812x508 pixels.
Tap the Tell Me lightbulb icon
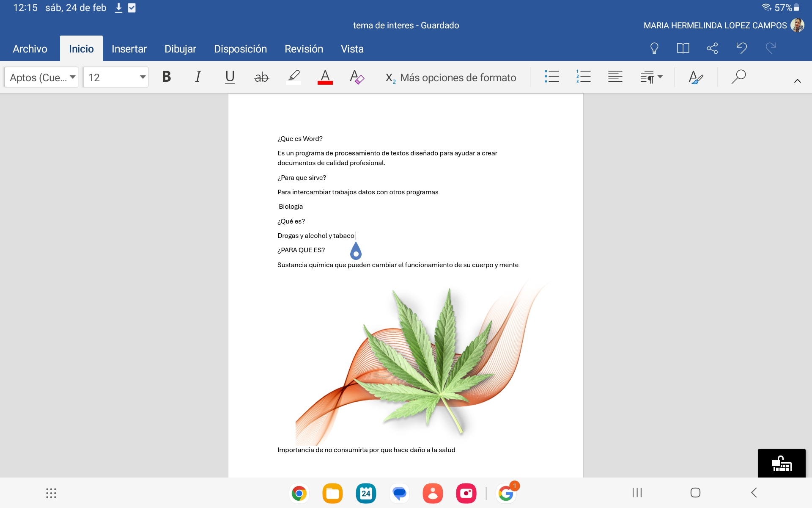(x=654, y=48)
